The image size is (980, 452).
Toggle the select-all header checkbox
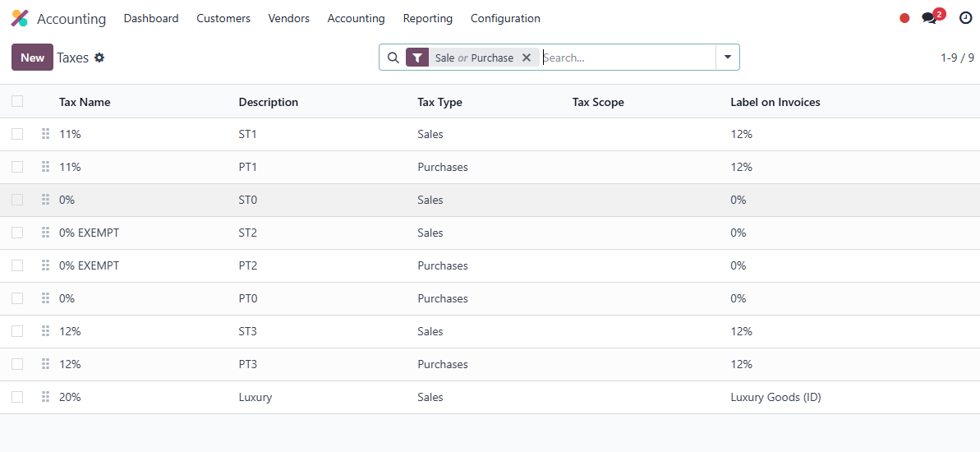point(17,101)
